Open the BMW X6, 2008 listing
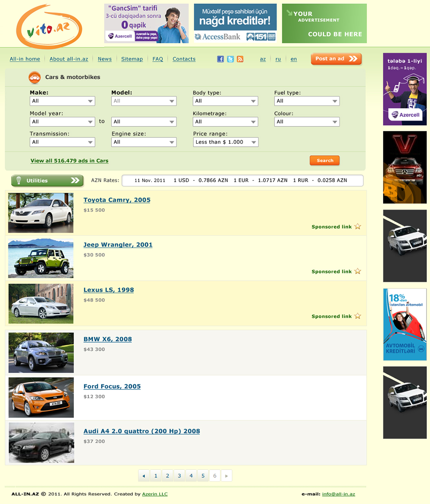430x504 pixels. click(108, 339)
